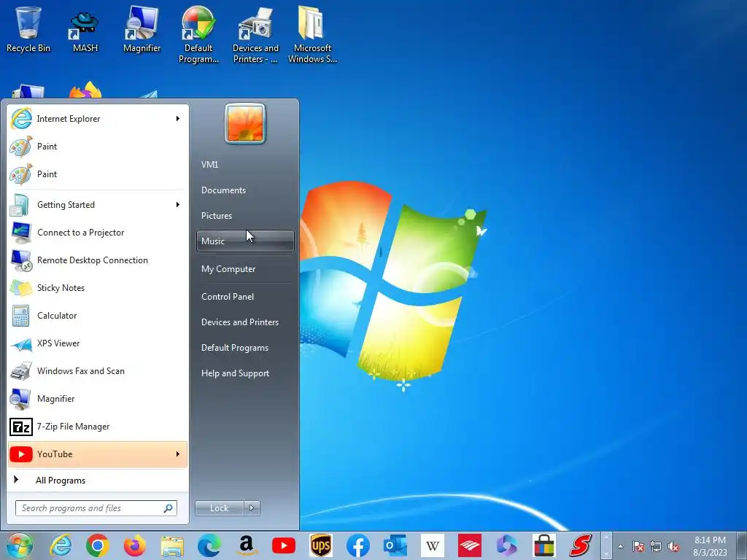Open Windows Explorer from the taskbar
Viewport: 747px width, 560px height.
pos(172,545)
